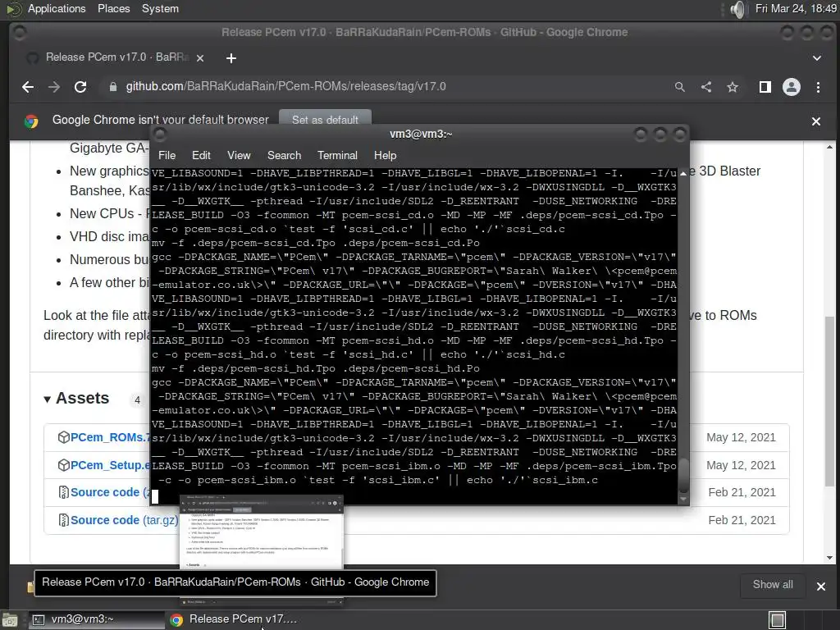This screenshot has height=630, width=840.
Task: Click the Source code tar.gz file icon
Action: click(x=63, y=520)
